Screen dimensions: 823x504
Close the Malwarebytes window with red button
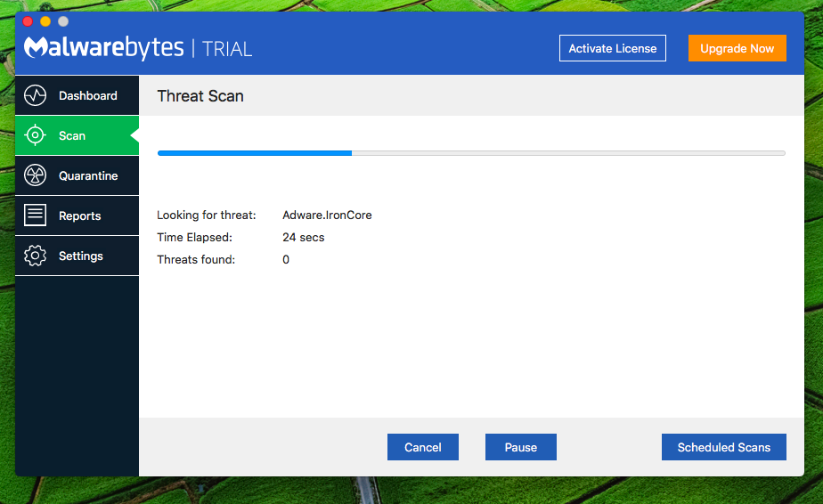click(28, 21)
